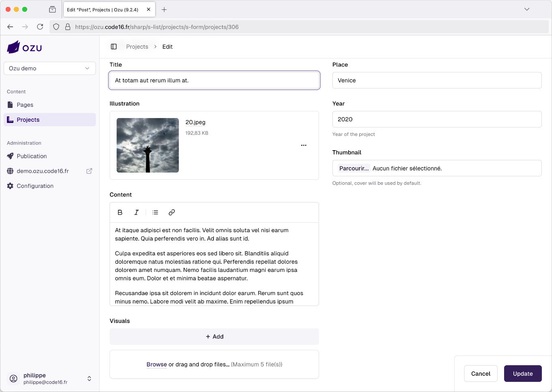
Task: Open illustration file options (three dots)
Action: pos(304,145)
